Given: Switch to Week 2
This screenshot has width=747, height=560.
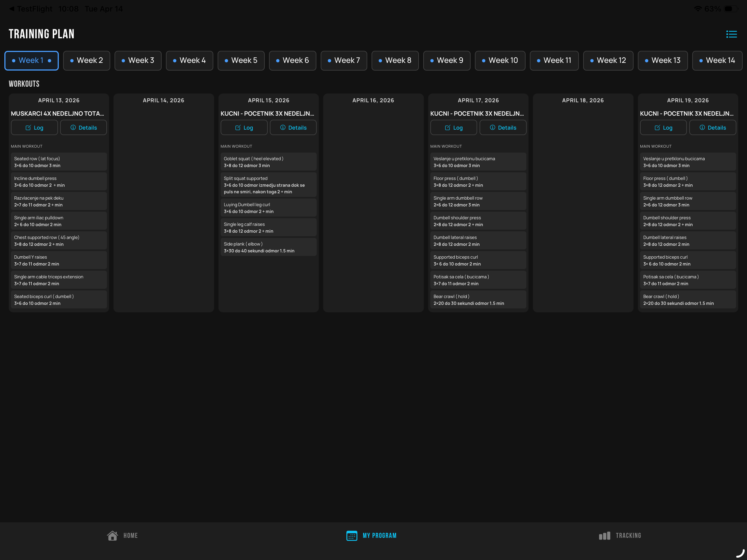Looking at the screenshot, I should pos(86,60).
